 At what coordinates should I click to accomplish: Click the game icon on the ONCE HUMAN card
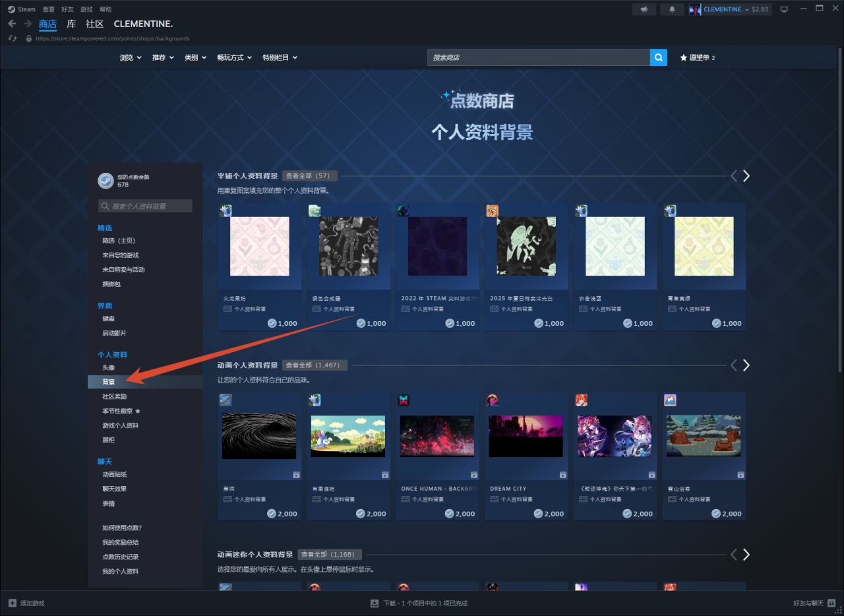[404, 400]
